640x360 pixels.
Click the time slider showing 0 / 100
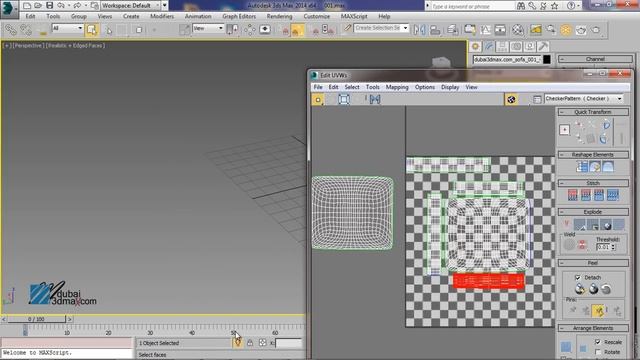click(36, 319)
